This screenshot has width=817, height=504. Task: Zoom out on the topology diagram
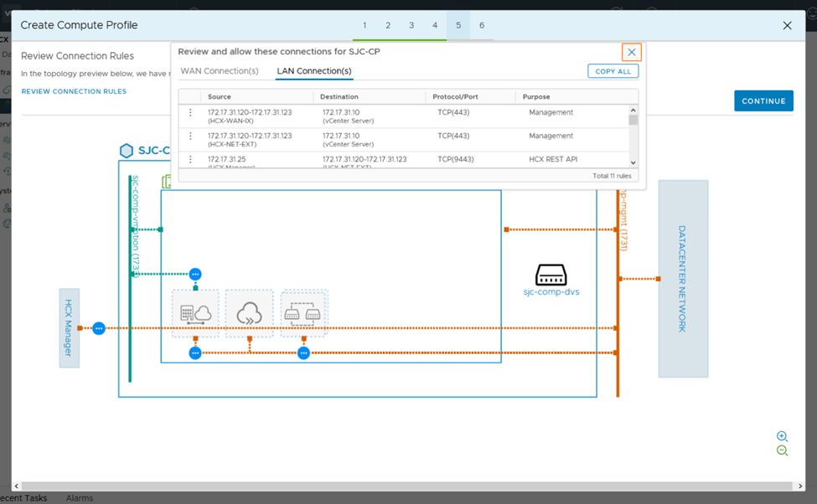[782, 451]
